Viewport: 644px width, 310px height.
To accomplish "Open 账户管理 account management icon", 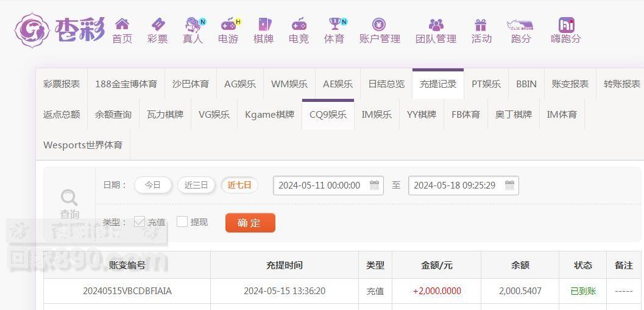I will [x=379, y=24].
